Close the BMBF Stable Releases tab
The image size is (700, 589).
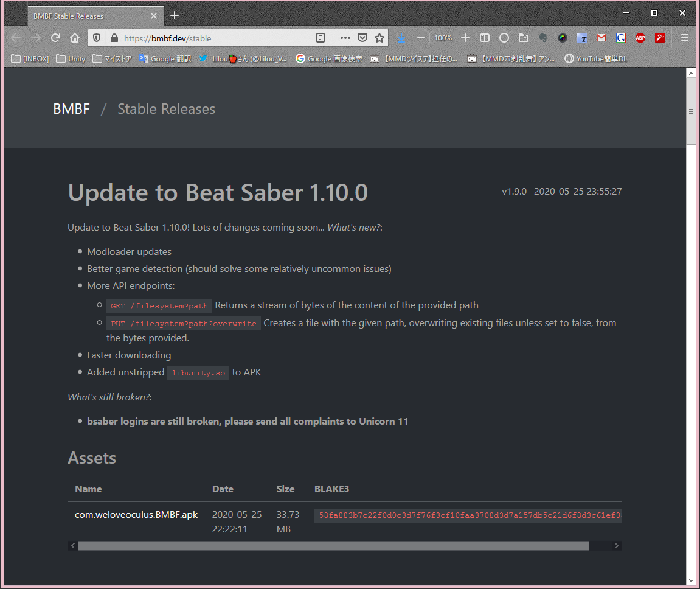154,16
